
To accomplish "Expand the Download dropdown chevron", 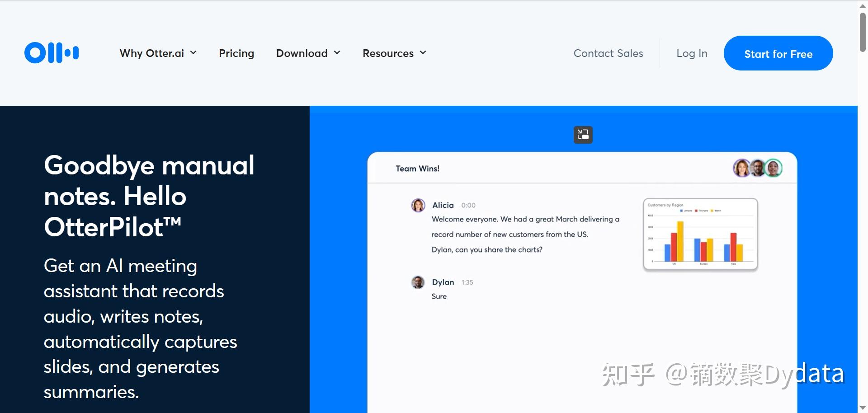I will tap(337, 53).
